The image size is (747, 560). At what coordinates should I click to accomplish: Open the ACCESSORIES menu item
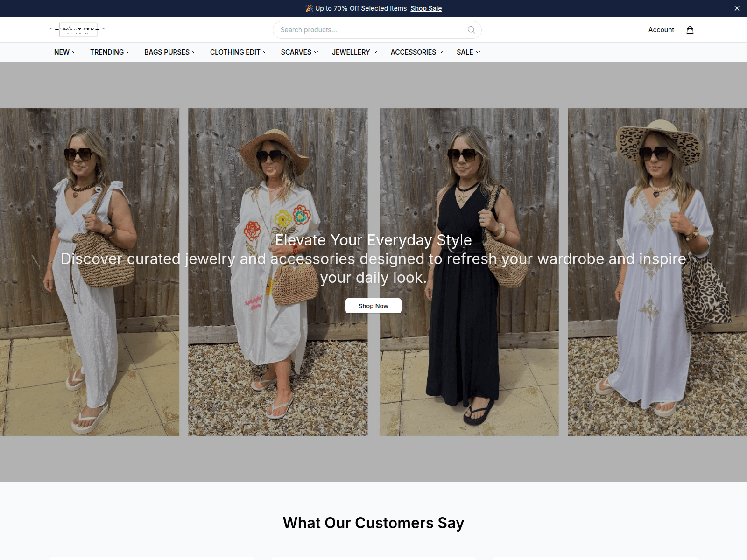click(x=416, y=52)
